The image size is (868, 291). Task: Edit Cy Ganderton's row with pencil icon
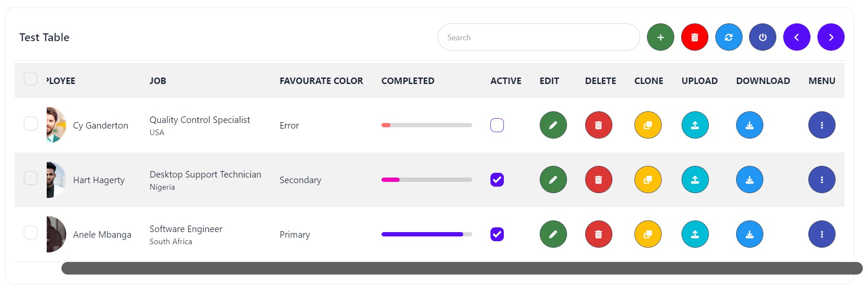point(553,125)
